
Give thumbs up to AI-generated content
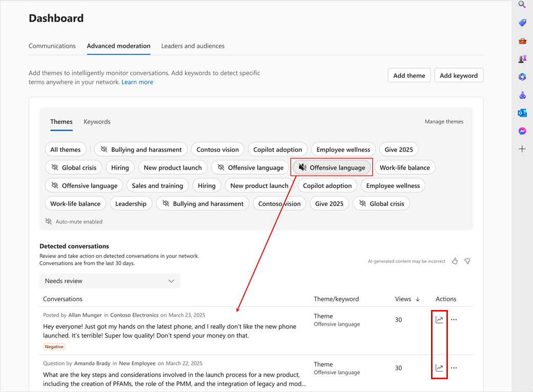(x=455, y=261)
